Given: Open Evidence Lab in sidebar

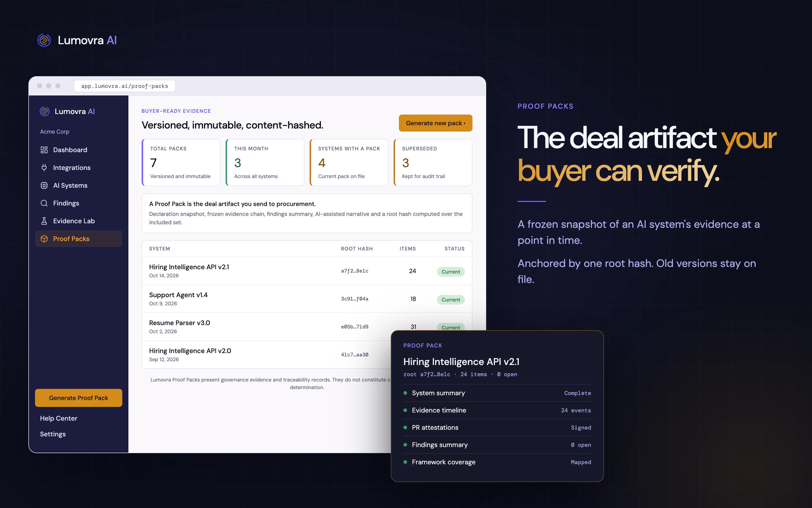Looking at the screenshot, I should (x=78, y=221).
